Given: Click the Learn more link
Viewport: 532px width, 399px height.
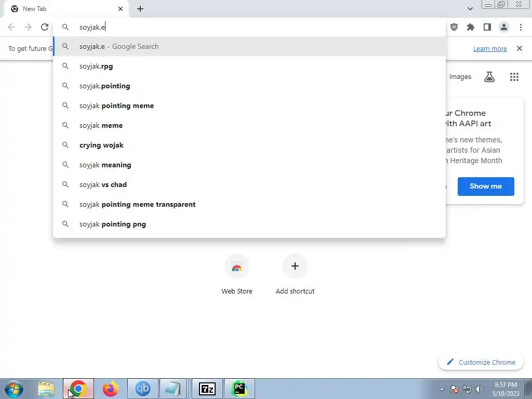Looking at the screenshot, I should point(490,48).
